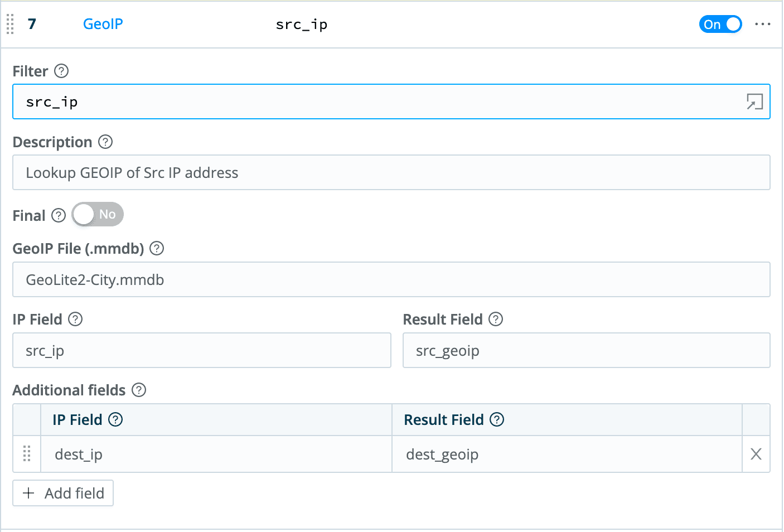The width and height of the screenshot is (784, 532).
Task: Turn off the function with the On toggle
Action: [x=720, y=24]
